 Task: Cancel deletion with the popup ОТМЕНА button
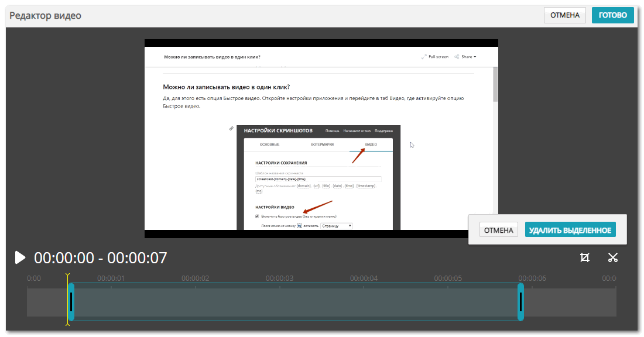499,230
